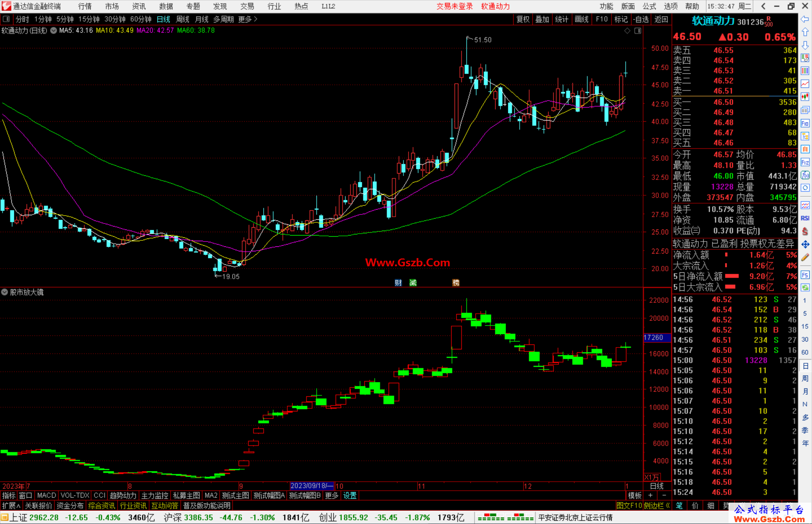Viewport: 812px width, 524px height.
Task: Switch to 周线 weekly period
Action: point(182,19)
